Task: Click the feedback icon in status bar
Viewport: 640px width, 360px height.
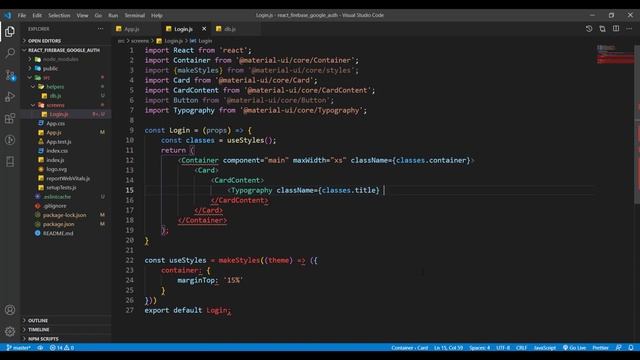Action: pos(619,348)
